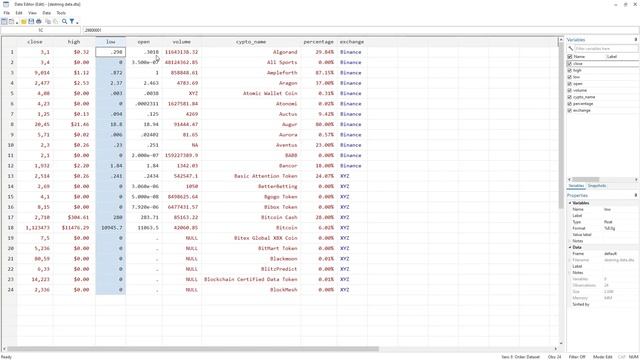Pin the Properties panel

click(x=636, y=195)
